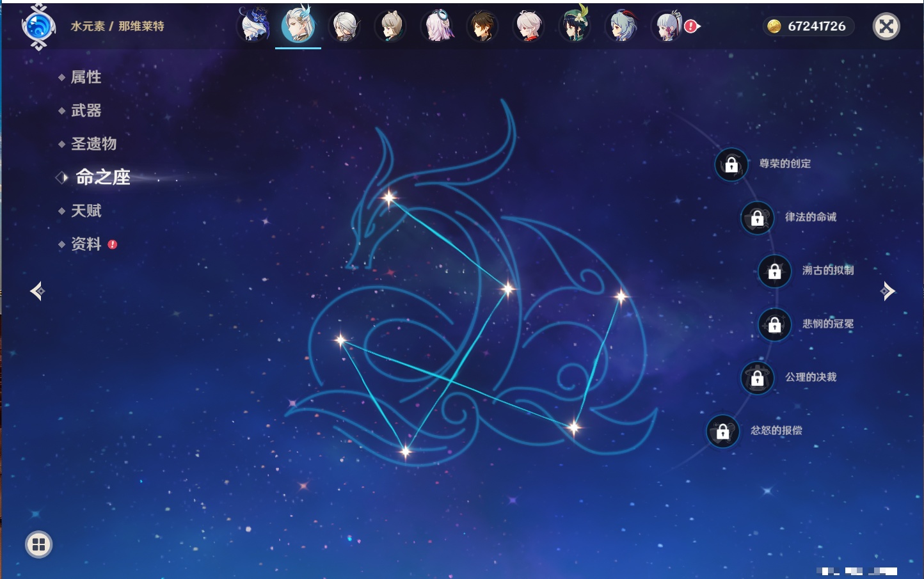
Task: Go to the previous character with left arrow
Action: (37, 291)
